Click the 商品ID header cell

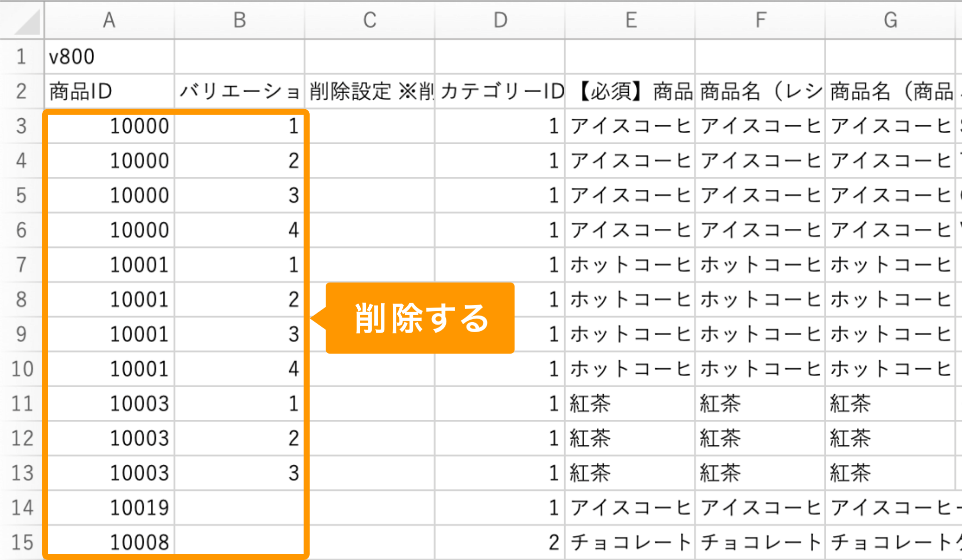click(x=109, y=91)
